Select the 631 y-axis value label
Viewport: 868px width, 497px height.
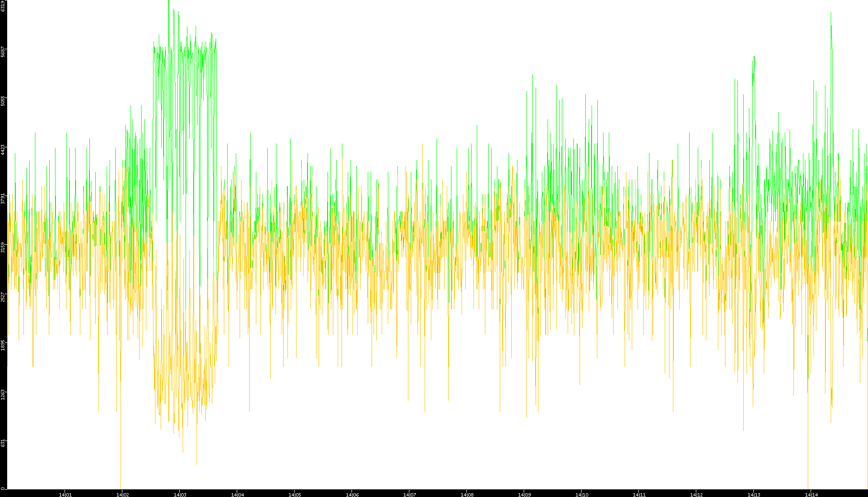3,442
